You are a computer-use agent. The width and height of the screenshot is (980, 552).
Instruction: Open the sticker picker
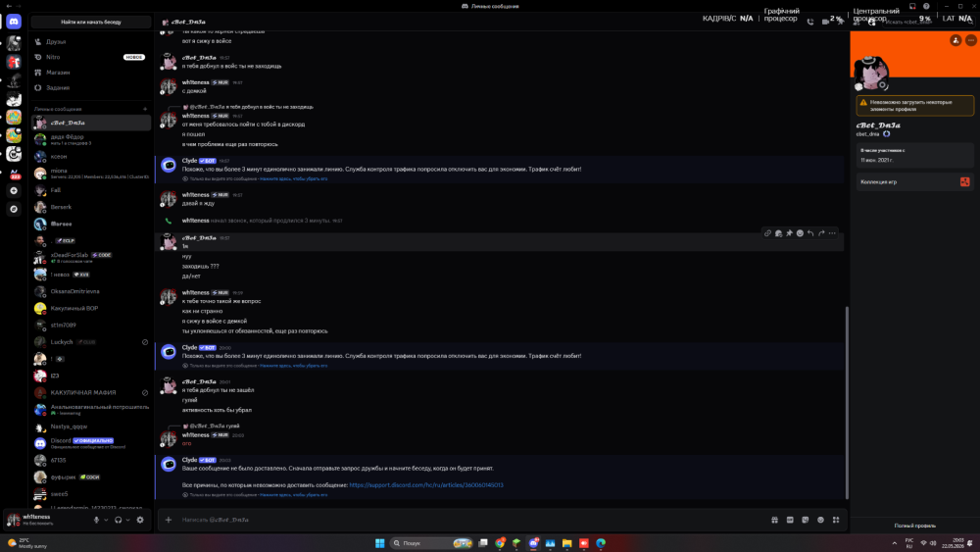tap(805, 520)
